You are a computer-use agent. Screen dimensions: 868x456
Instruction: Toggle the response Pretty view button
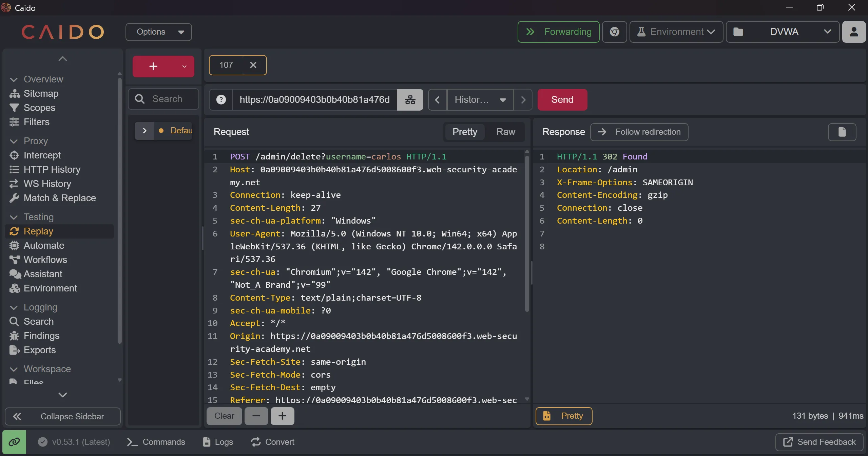(x=564, y=416)
